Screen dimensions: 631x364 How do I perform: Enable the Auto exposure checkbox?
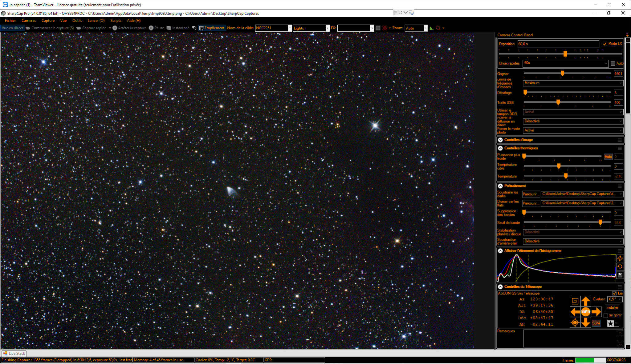[x=613, y=64]
